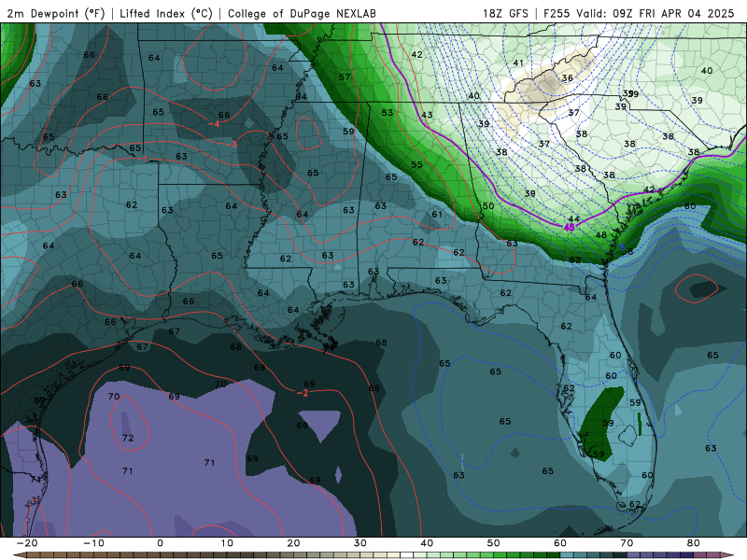Screen dimensions: 747x560
Task: Click the '2m Dewpoint (°F)' title text
Action: coord(56,13)
